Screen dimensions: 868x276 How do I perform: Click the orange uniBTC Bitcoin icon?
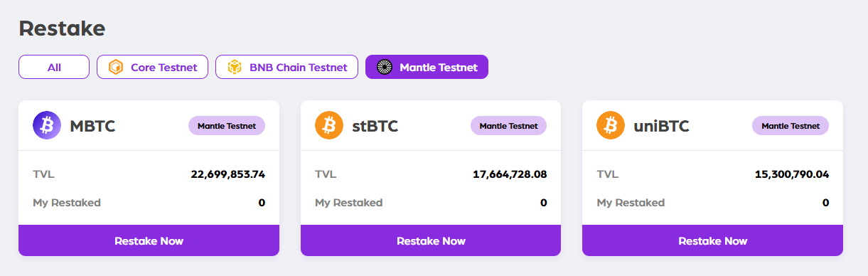(611, 125)
